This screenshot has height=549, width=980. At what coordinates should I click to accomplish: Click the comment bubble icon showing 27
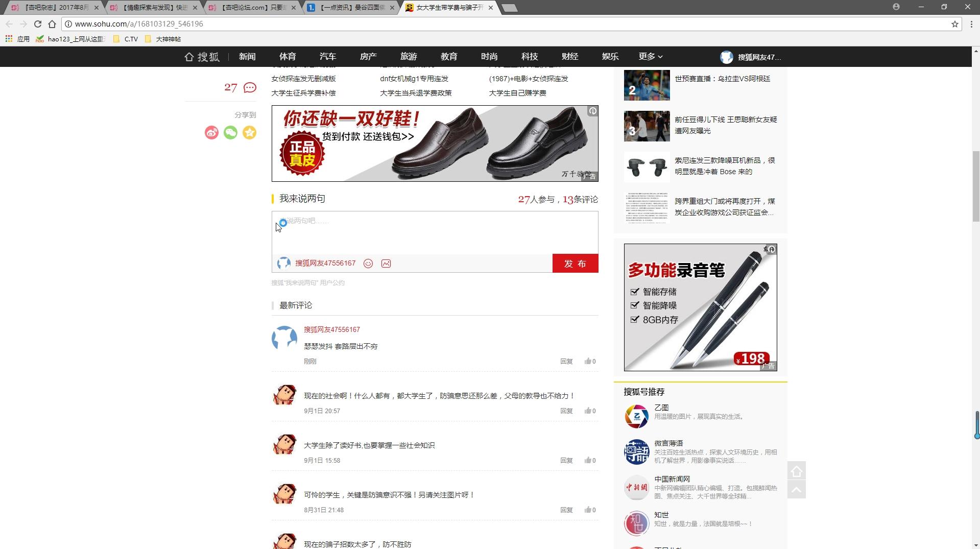(x=249, y=88)
